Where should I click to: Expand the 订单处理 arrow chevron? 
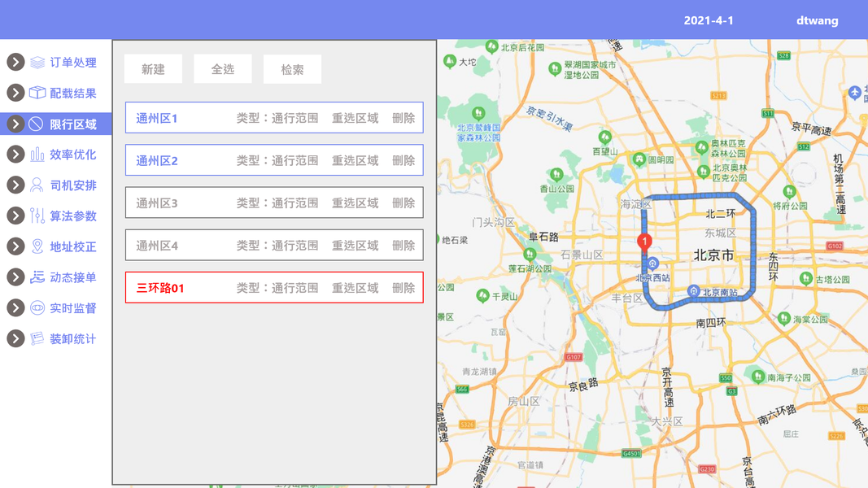[x=15, y=62]
